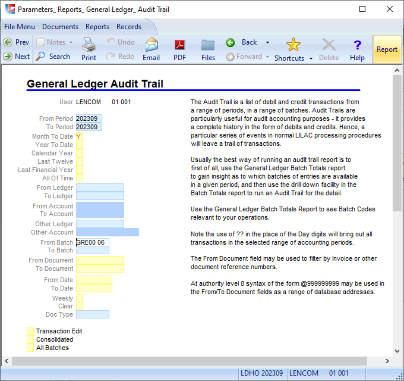The image size is (404, 381).
Task: Click the From Account field
Action: 100,206
